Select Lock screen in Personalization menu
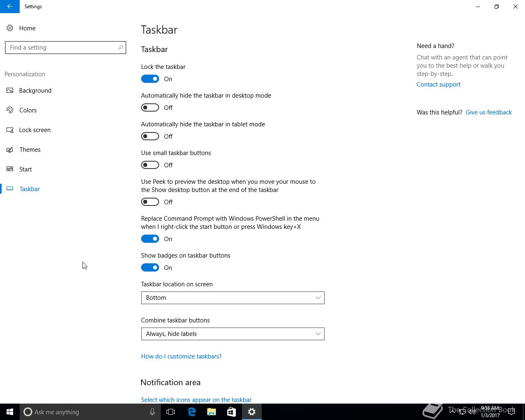Image resolution: width=525 pixels, height=420 pixels. point(35,130)
